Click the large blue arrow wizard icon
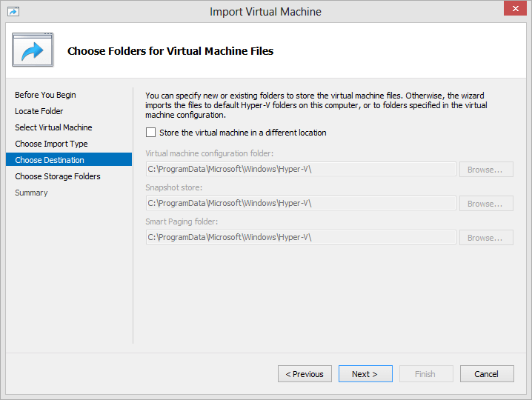The height and width of the screenshot is (400, 532). click(x=33, y=50)
